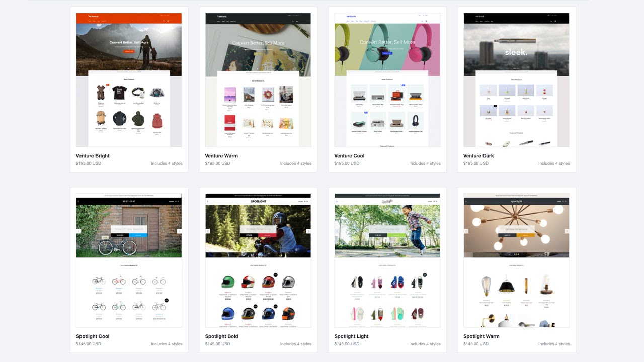Click "Includes 4 styles" on Venture Bright card
This screenshot has width=644, height=362.
[167, 163]
